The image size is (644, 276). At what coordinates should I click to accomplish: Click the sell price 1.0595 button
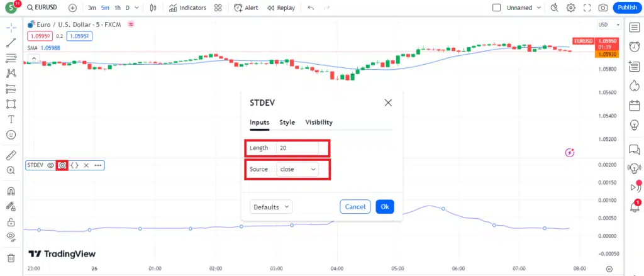[40, 36]
